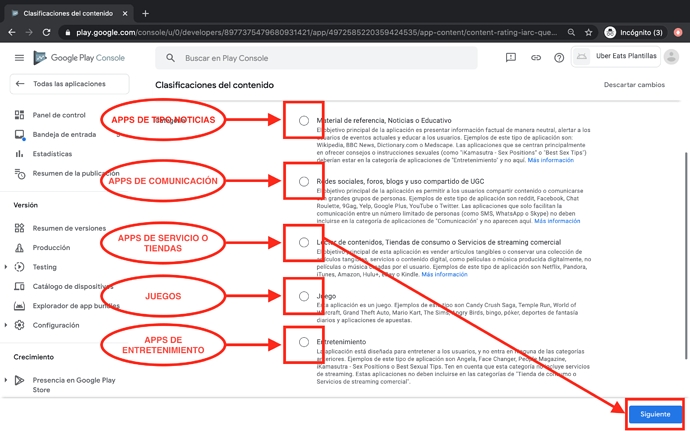This screenshot has width=690, height=431.
Task: Open Bandeja de entrada in sidebar
Action: tap(64, 134)
